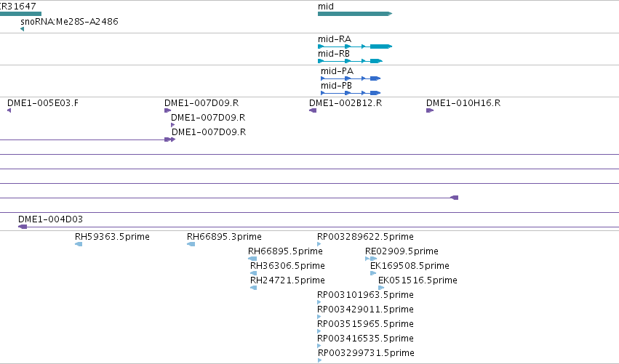Select the mid-PA CDS glyph
The height and width of the screenshot is (364, 619).
coord(351,78)
